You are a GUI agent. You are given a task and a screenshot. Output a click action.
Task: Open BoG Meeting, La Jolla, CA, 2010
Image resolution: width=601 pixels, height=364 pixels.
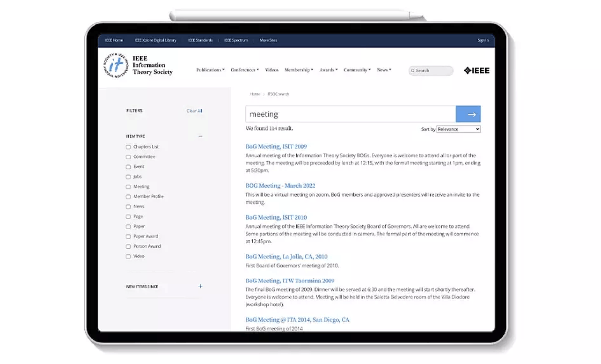pos(287,257)
